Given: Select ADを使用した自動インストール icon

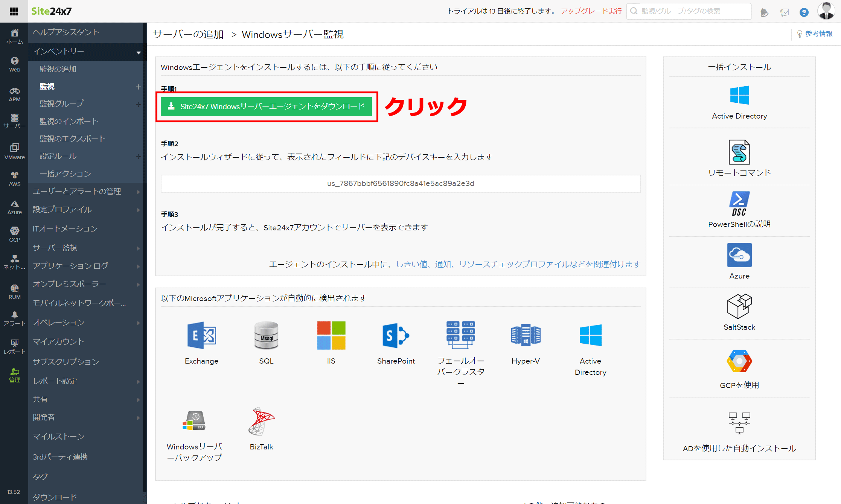Looking at the screenshot, I should tap(739, 423).
